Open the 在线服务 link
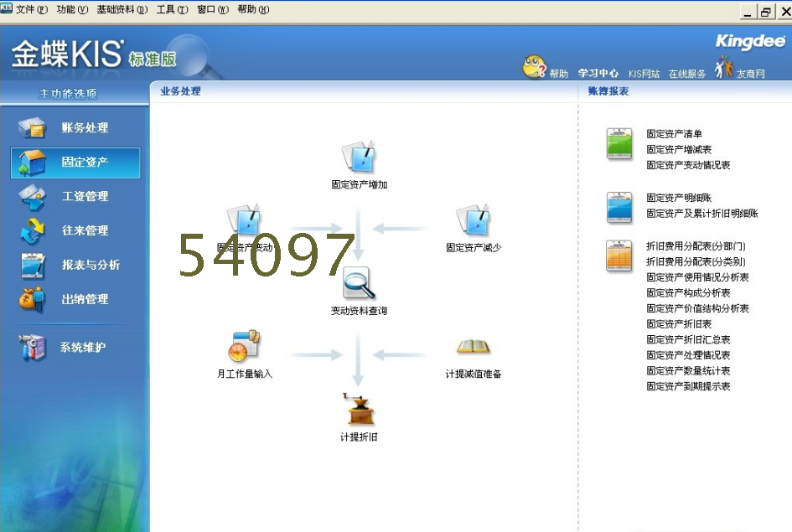Viewport: 792px width, 532px height. [687, 74]
